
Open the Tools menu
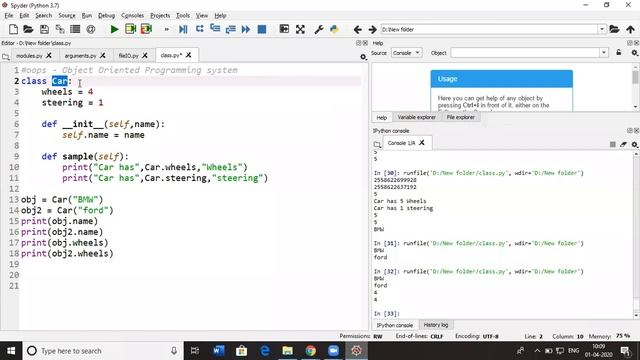coord(183,16)
